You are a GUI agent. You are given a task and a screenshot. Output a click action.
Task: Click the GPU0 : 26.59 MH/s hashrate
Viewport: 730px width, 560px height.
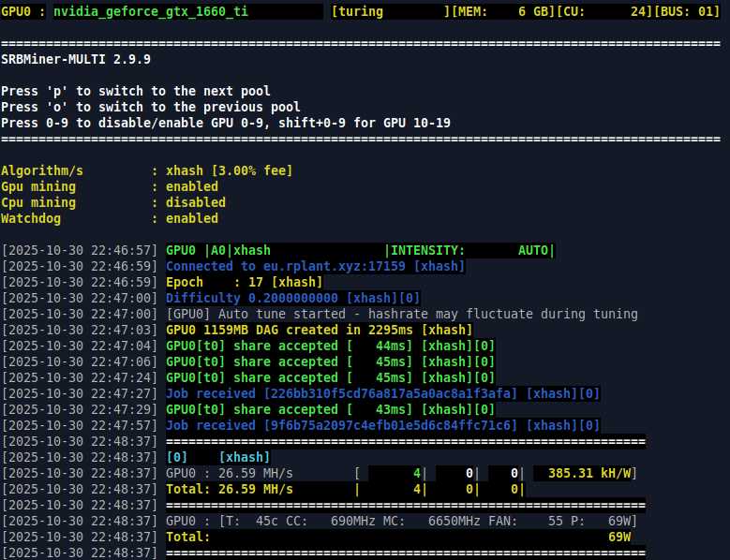tap(229, 473)
